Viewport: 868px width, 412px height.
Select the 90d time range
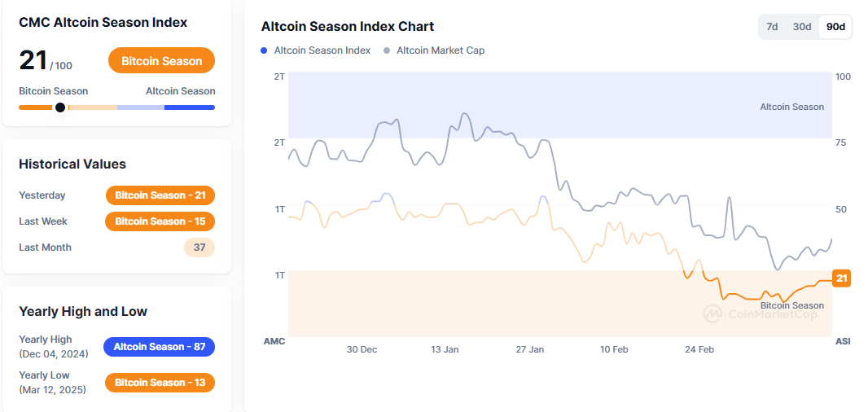pos(835,27)
